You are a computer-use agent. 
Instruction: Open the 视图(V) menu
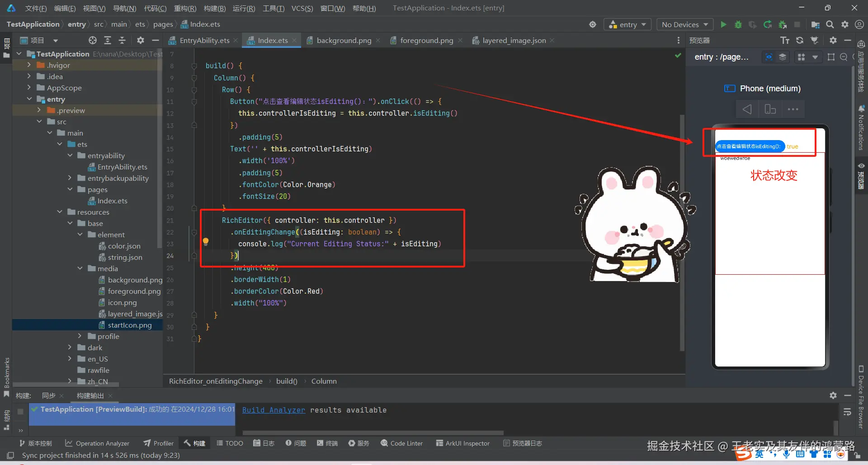94,8
